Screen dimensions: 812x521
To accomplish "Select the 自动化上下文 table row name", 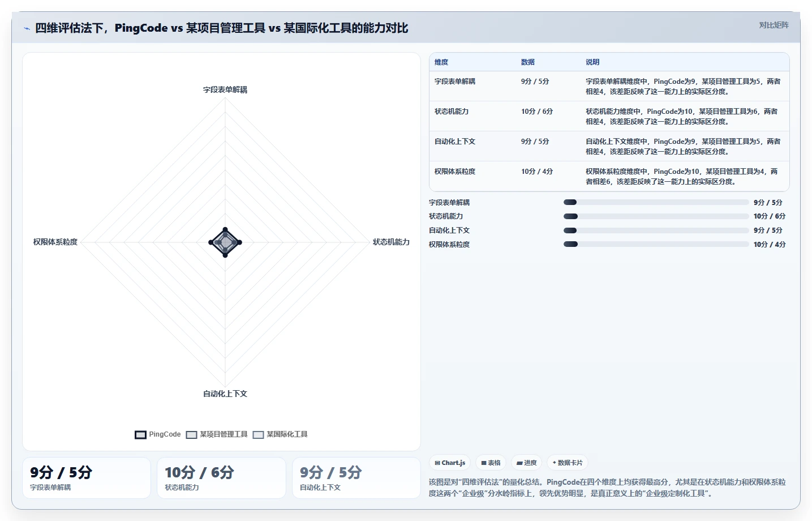I will click(x=455, y=142).
